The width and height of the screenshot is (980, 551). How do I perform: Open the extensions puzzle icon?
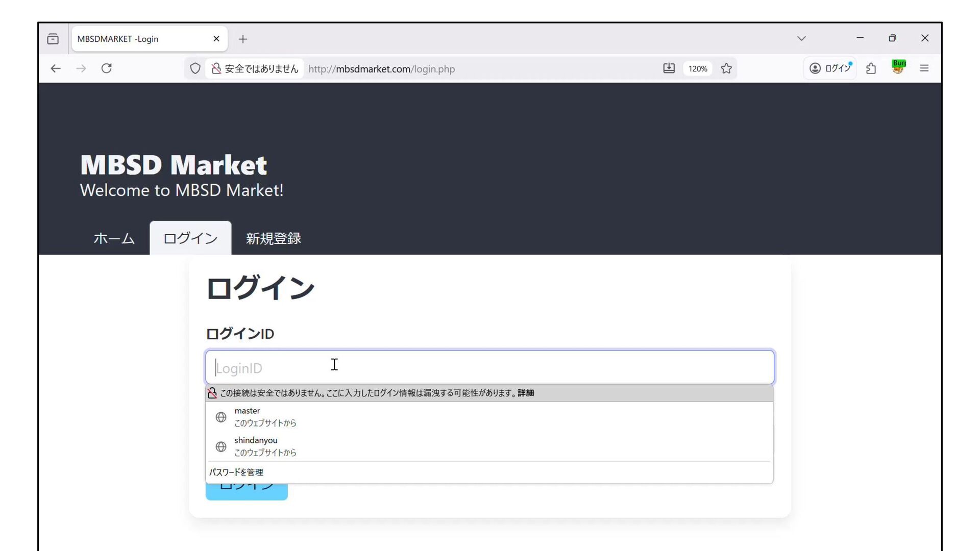pos(871,68)
